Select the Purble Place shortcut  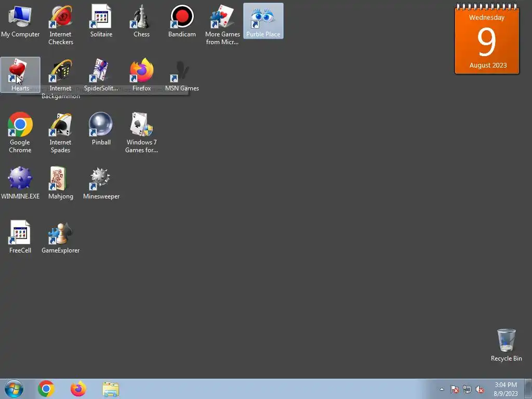pyautogui.click(x=263, y=21)
